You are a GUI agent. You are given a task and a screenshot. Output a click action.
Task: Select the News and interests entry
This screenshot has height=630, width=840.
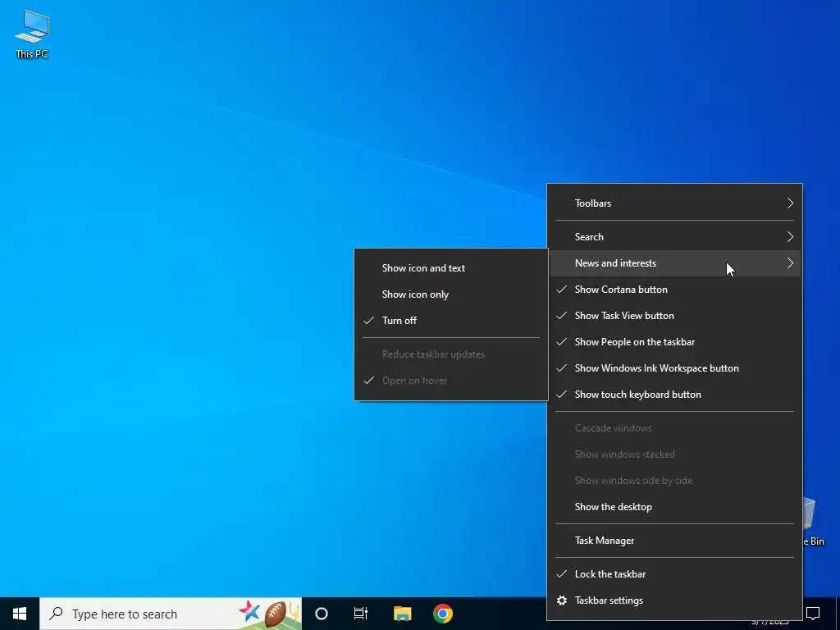pyautogui.click(x=674, y=263)
